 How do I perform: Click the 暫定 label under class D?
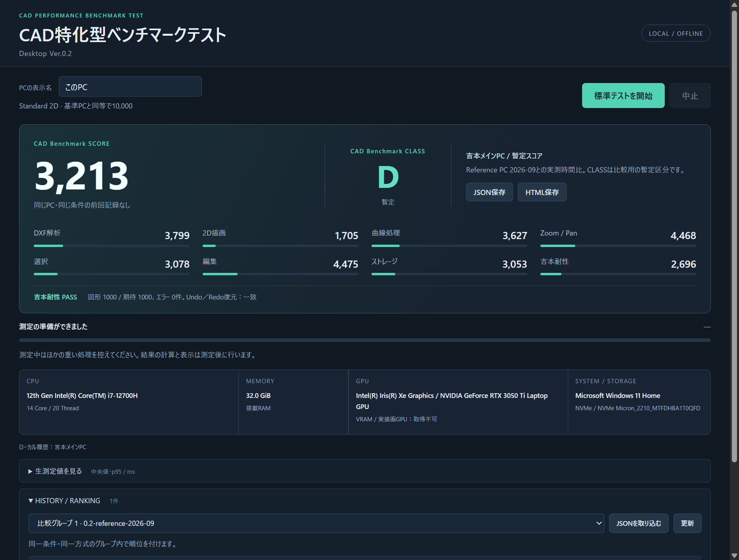tap(388, 202)
